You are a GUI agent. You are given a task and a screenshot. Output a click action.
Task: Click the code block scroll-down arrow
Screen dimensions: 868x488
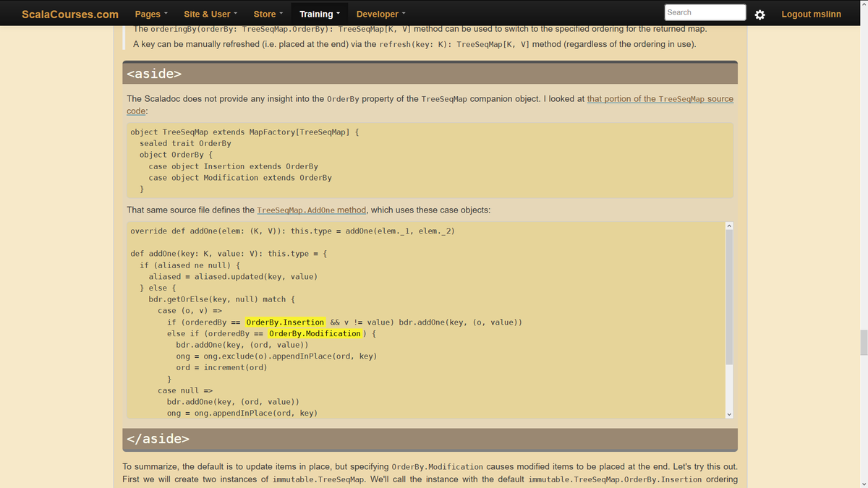pos(729,414)
